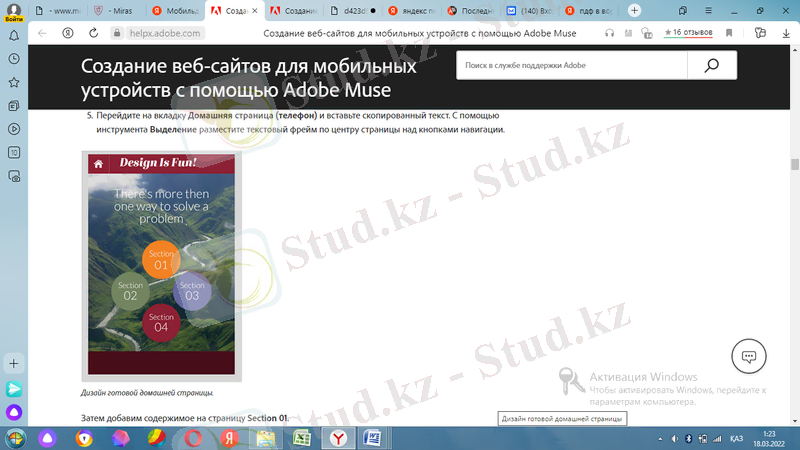This screenshot has width=800, height=450.
Task: Click the home icon in phone preview
Action: tap(98, 163)
